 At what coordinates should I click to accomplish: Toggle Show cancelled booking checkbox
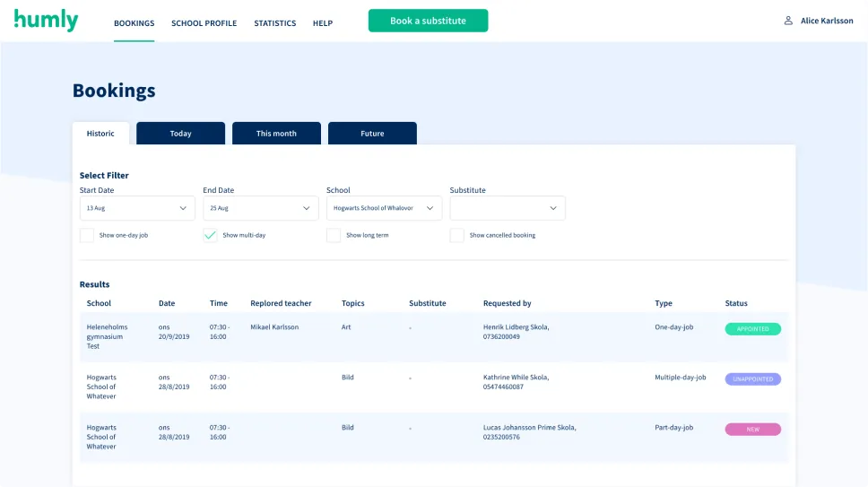click(x=457, y=236)
